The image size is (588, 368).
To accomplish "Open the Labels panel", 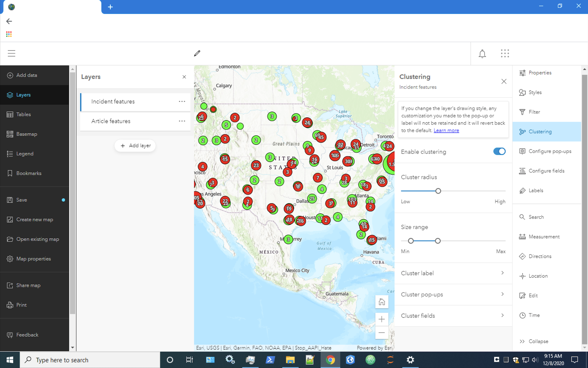I will click(x=536, y=190).
